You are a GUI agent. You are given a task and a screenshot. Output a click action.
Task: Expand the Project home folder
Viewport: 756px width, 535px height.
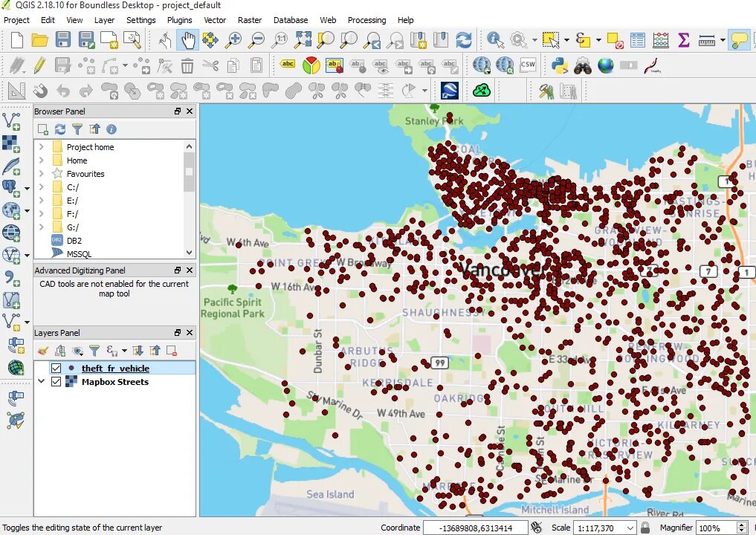[x=41, y=147]
